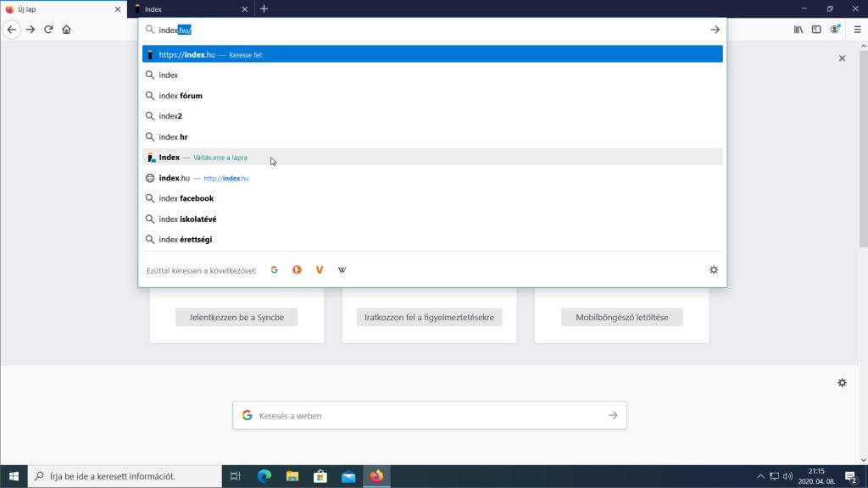Go back with the back arrow button
Viewport: 868px width, 488px height.
[12, 30]
